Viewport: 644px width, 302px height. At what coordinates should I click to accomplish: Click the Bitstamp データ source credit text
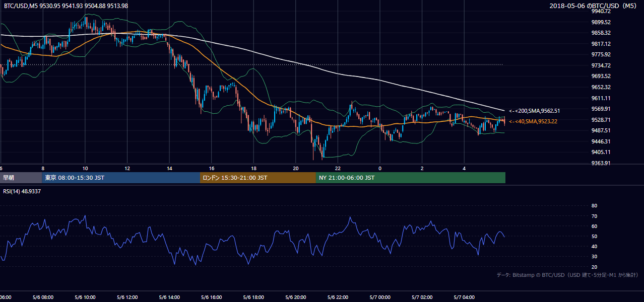click(568, 275)
